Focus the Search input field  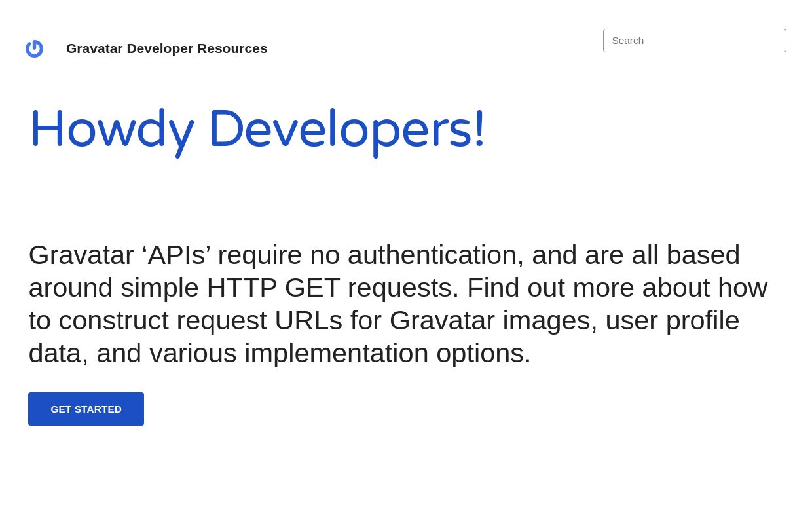[694, 41]
